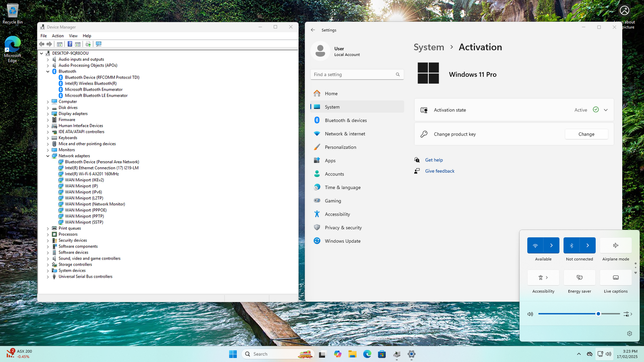
Task: Open the Help menu in Device Manager
Action: [87, 36]
